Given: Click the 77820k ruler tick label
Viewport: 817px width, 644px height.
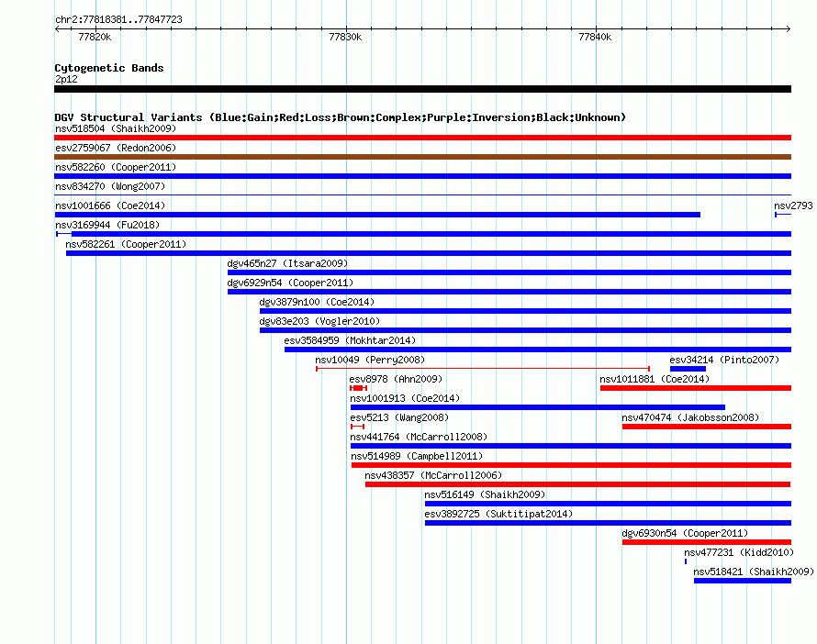Looking at the screenshot, I should pyautogui.click(x=95, y=37).
